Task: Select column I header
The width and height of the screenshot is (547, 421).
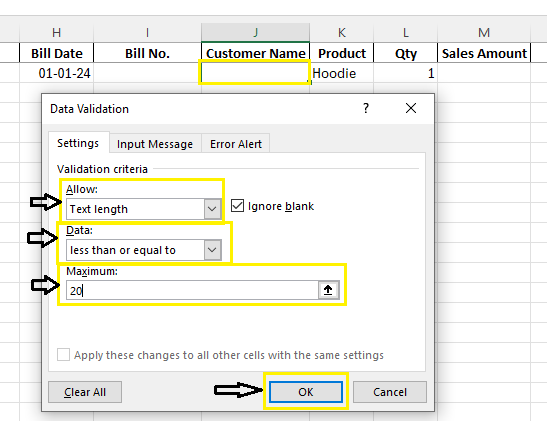Action: (147, 32)
